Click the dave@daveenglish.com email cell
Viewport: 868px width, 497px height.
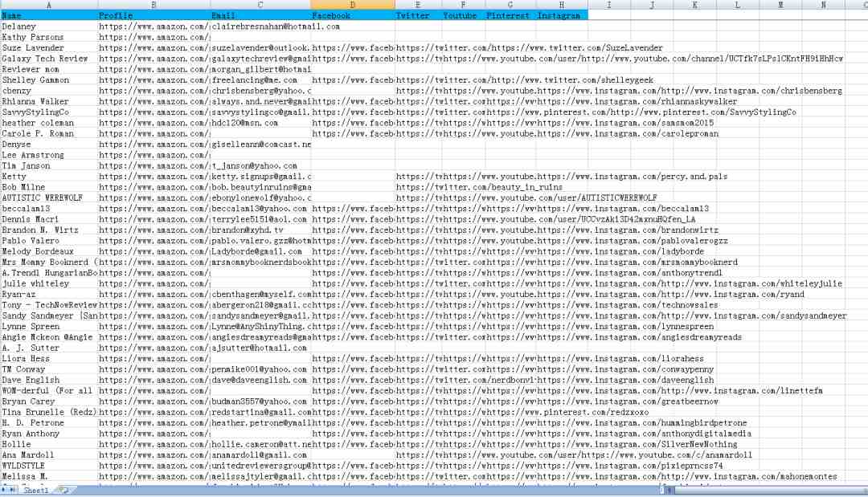coord(260,381)
